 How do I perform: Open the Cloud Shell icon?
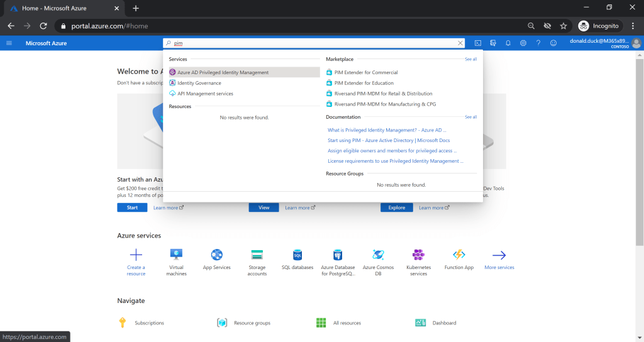pos(478,43)
